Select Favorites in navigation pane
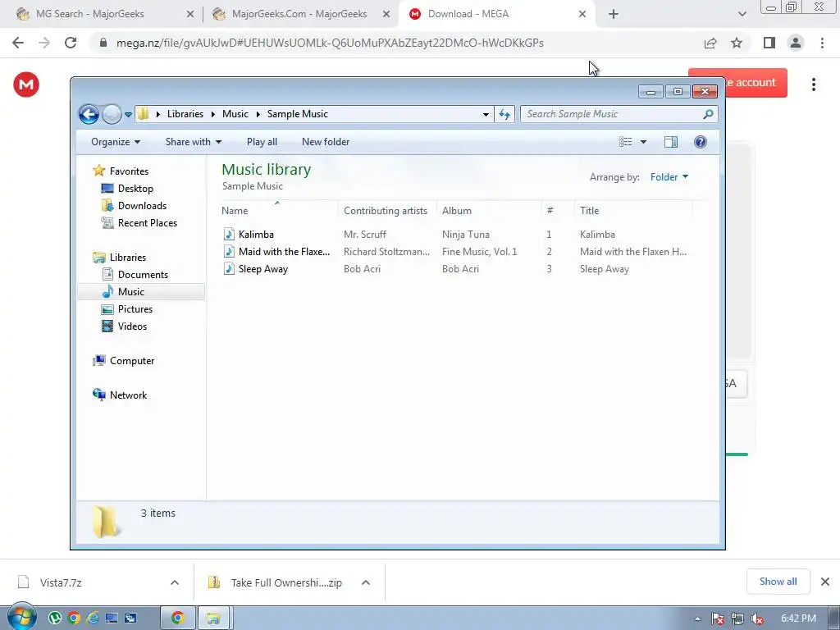This screenshot has height=630, width=840. click(x=121, y=171)
